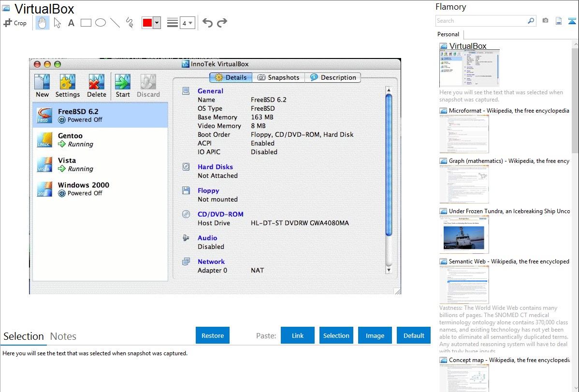
Task: Click the VirtualBox details scrollbar thumb
Action: point(389,165)
